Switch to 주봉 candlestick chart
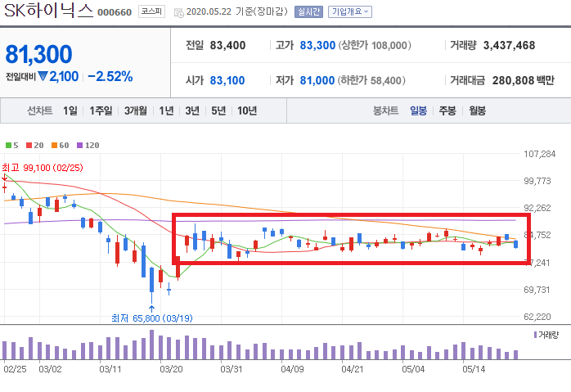Viewport: 571px width, 392px height. tap(447, 110)
